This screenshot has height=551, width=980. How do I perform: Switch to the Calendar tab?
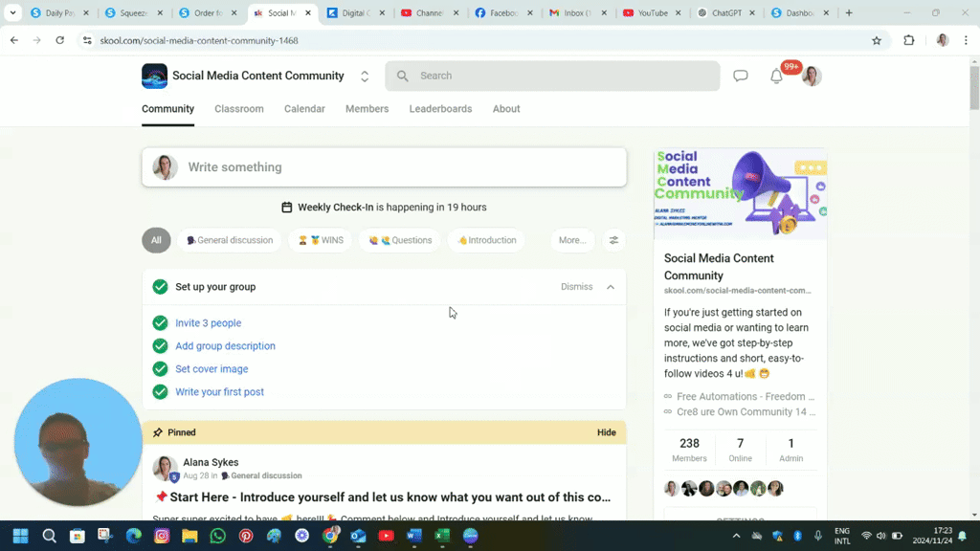[304, 109]
